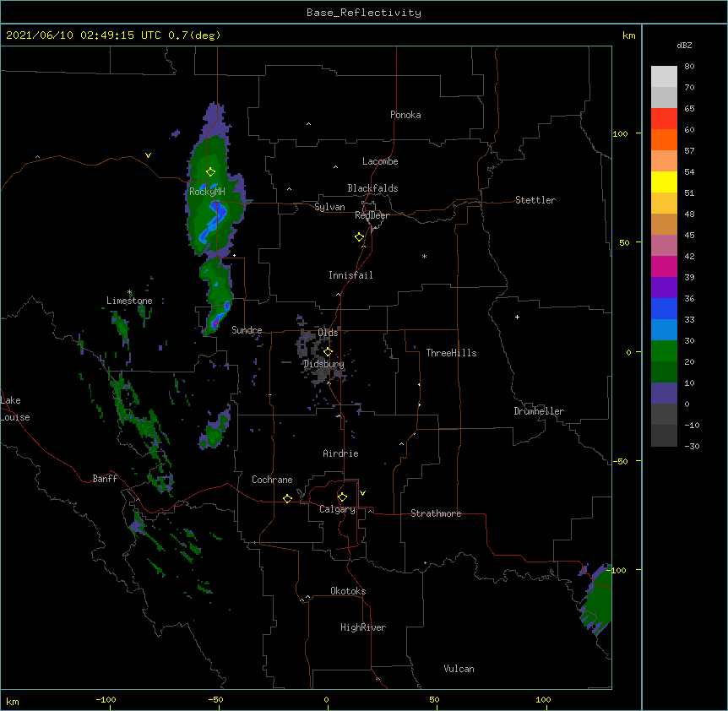Click the Okotoks label
The width and height of the screenshot is (728, 711).
tap(348, 591)
